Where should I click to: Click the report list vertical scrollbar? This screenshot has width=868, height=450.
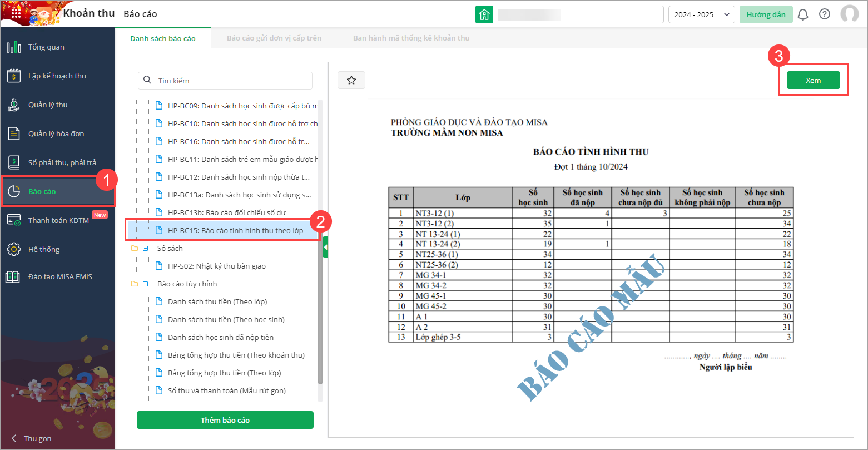point(320,242)
